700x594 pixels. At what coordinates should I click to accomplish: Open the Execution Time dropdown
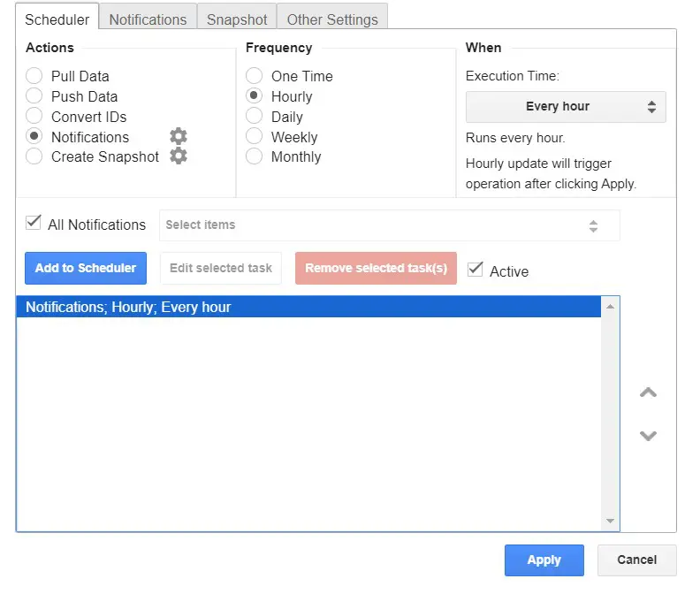[566, 107]
